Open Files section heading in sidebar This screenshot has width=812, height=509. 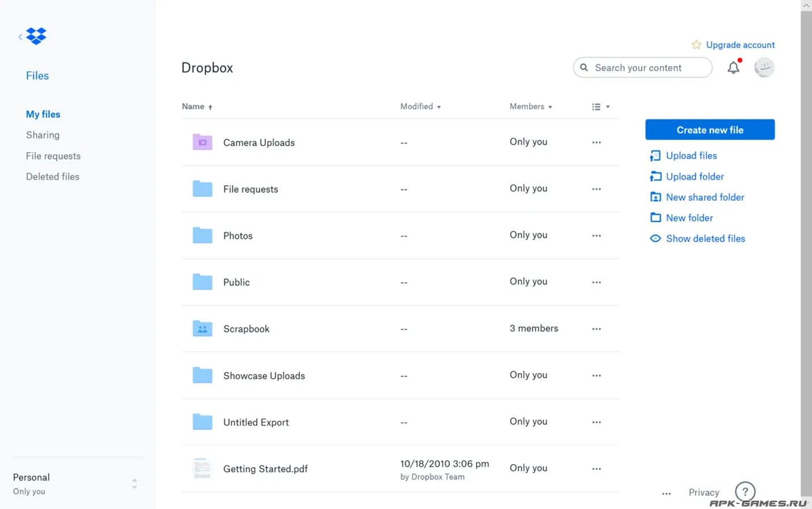(x=38, y=76)
